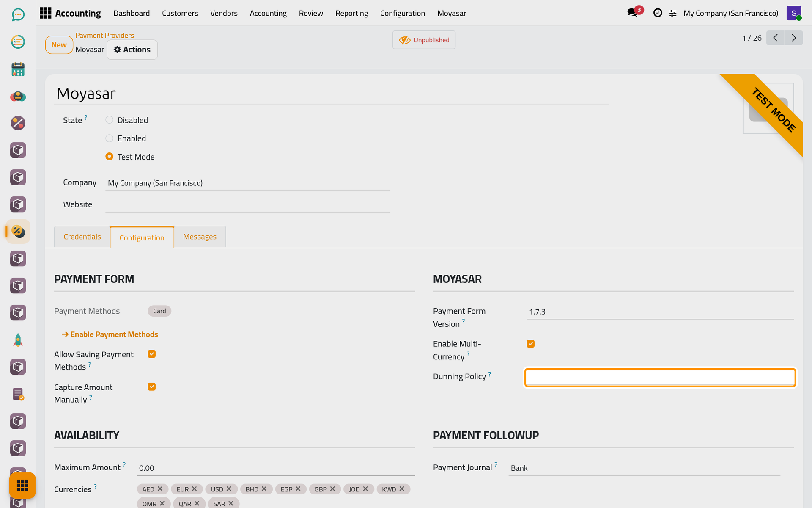Open the main apps grid icon beside Accounting
This screenshot has height=508, width=812.
coord(45,13)
